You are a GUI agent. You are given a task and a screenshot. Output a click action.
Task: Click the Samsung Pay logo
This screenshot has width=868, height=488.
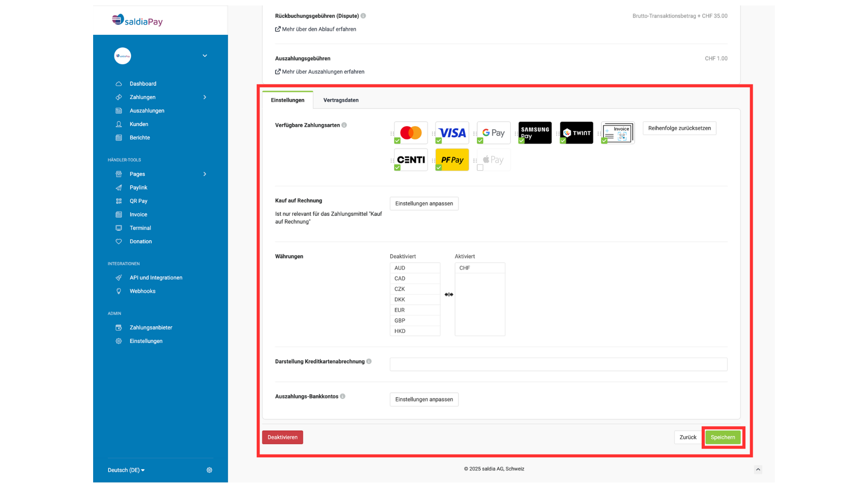coord(535,133)
